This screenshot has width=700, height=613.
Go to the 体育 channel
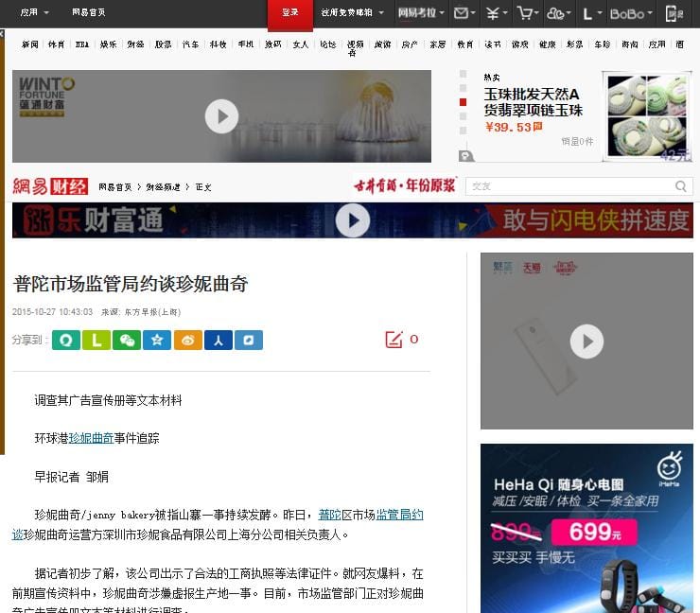coord(57,44)
